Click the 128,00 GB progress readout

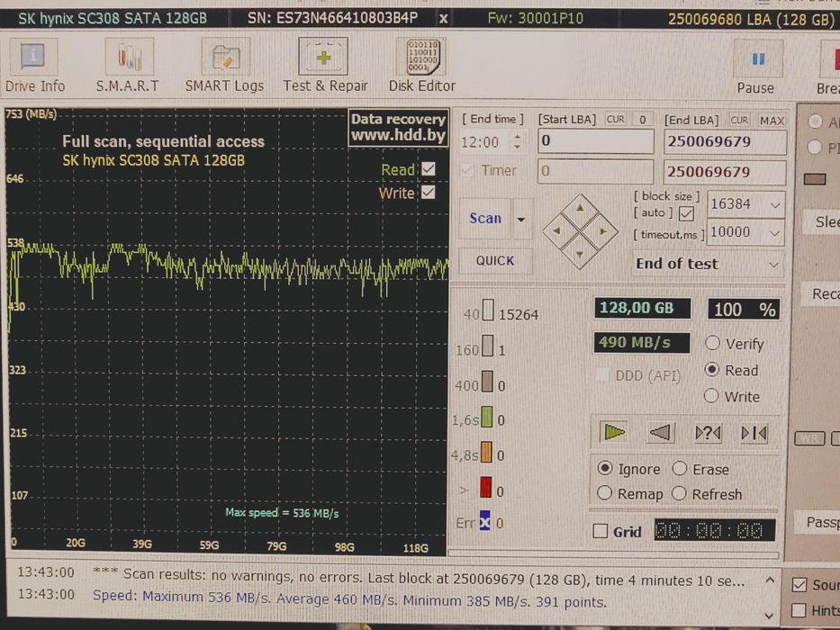click(x=642, y=308)
